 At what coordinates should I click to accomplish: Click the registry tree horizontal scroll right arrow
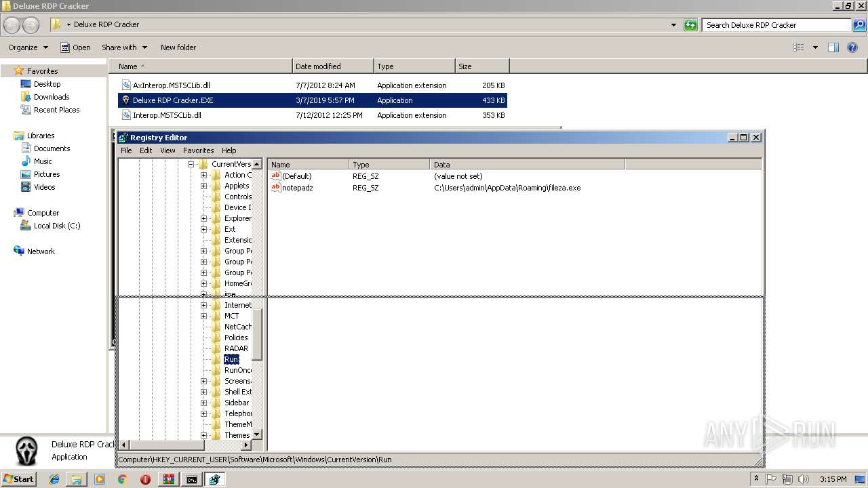point(246,445)
